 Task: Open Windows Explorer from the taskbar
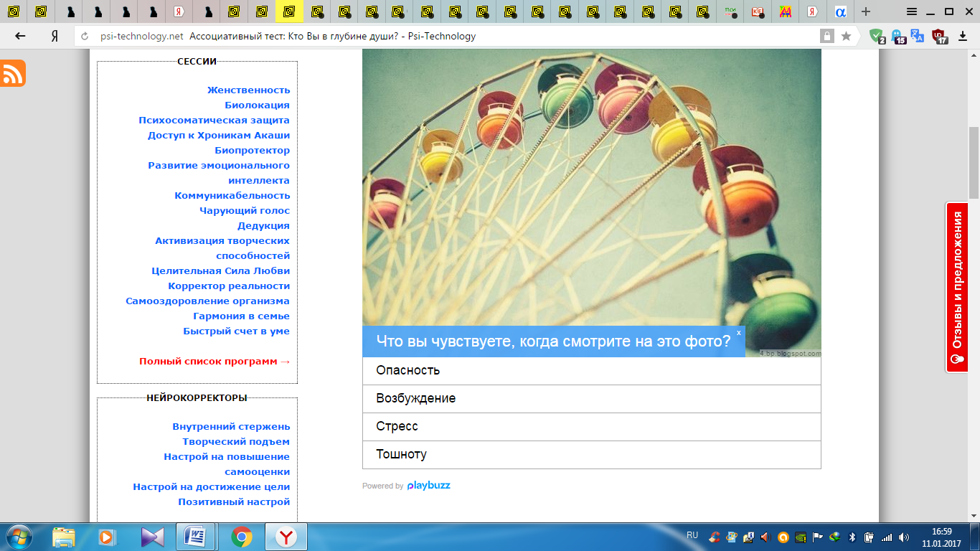[x=63, y=537]
